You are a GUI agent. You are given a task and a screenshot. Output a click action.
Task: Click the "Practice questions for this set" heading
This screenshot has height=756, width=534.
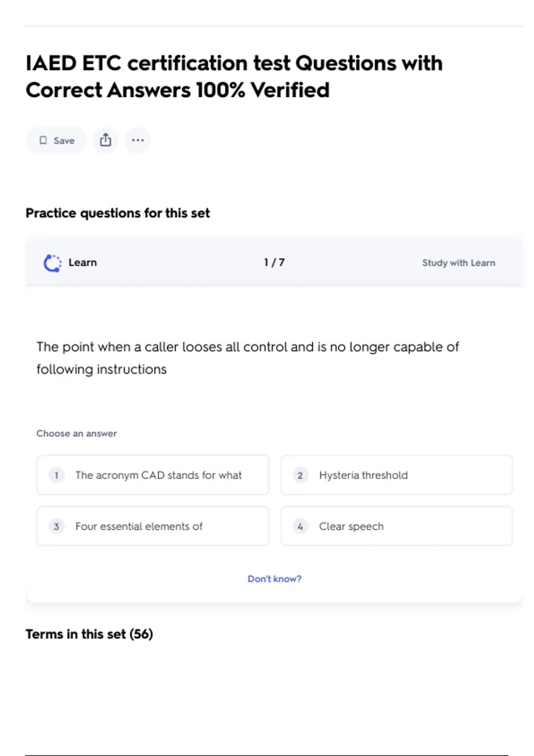pyautogui.click(x=117, y=213)
